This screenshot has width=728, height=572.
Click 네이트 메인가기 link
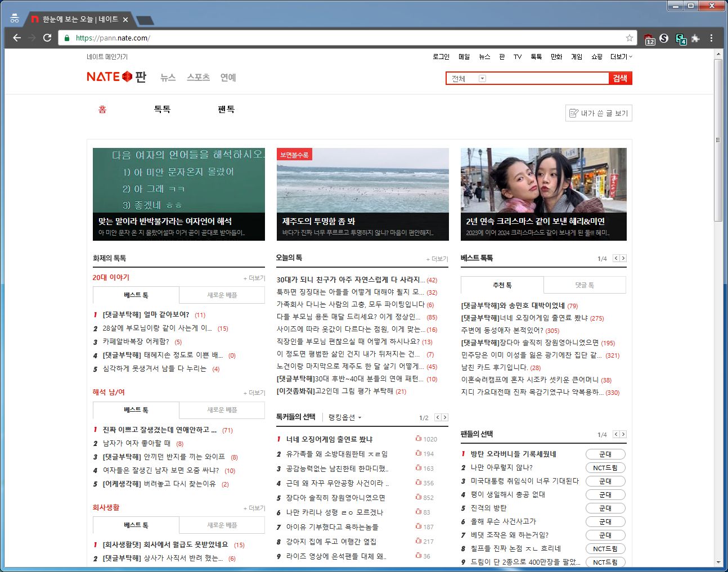pos(107,57)
